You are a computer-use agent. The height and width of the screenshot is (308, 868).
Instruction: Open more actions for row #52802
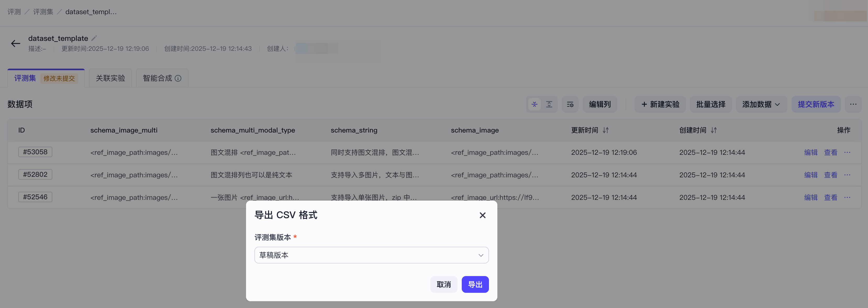[847, 175]
